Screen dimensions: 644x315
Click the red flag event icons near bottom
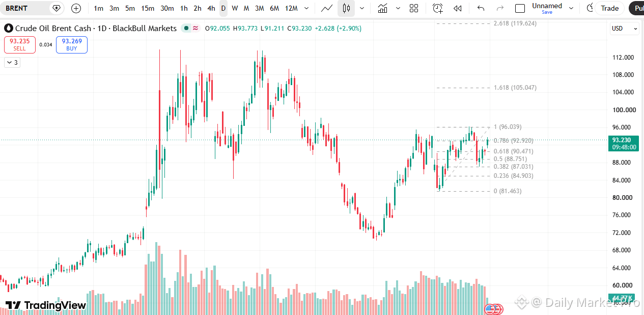[495, 309]
